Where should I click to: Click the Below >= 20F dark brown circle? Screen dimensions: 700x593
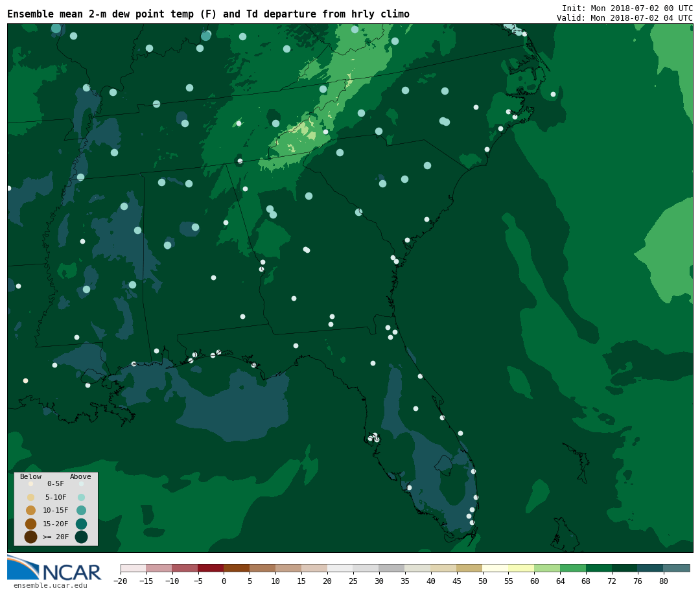pyautogui.click(x=31, y=537)
